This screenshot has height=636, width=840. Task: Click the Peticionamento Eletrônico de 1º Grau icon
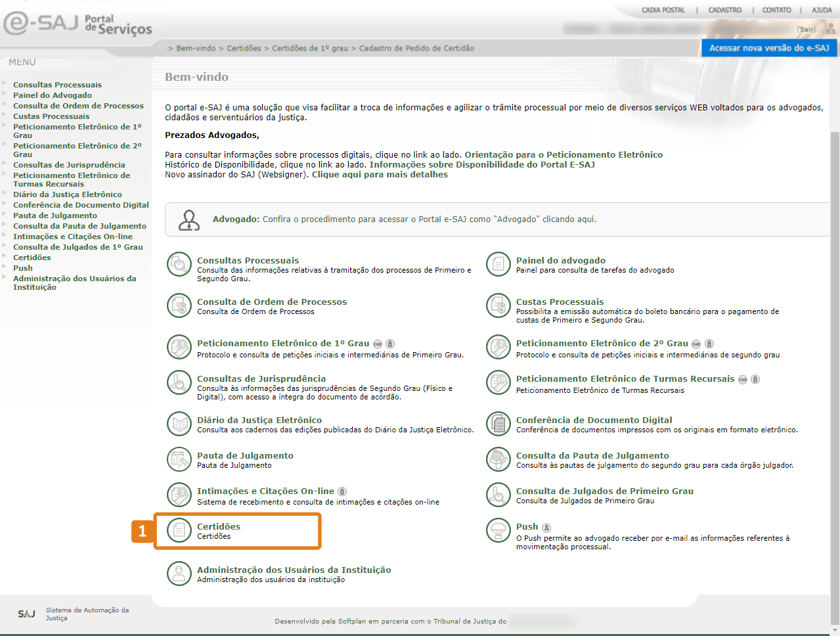pos(179,347)
